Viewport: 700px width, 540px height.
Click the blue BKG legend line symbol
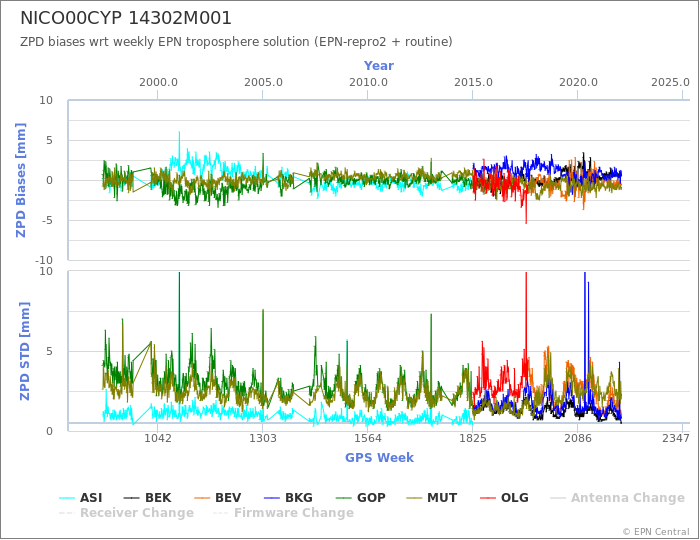(272, 498)
